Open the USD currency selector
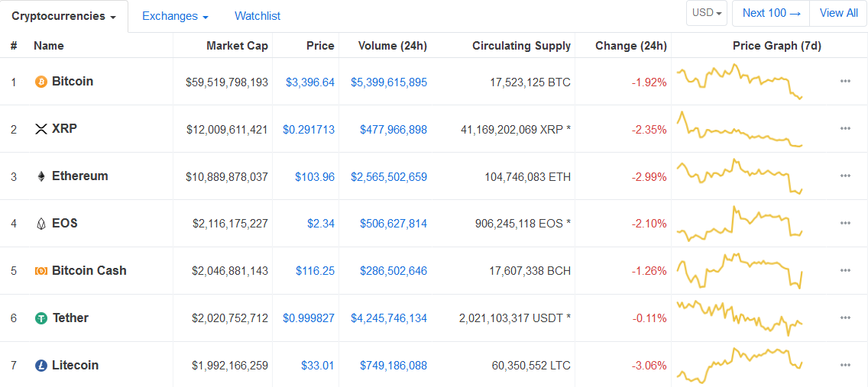The height and width of the screenshot is (387, 868). tap(706, 13)
